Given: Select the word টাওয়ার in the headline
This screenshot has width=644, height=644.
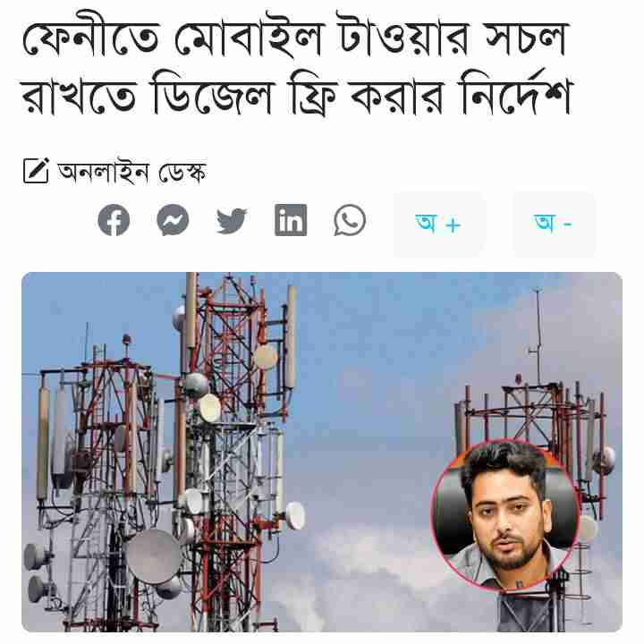Looking at the screenshot, I should coord(403,37).
